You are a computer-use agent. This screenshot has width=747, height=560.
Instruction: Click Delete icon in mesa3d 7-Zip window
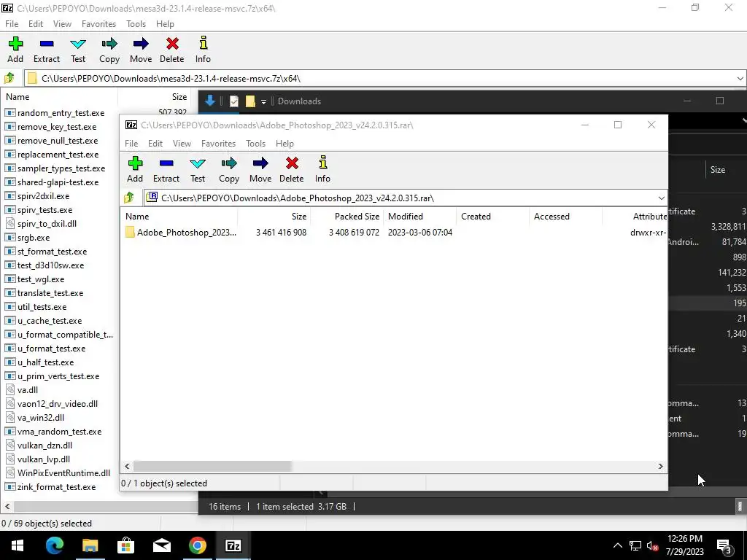[172, 44]
